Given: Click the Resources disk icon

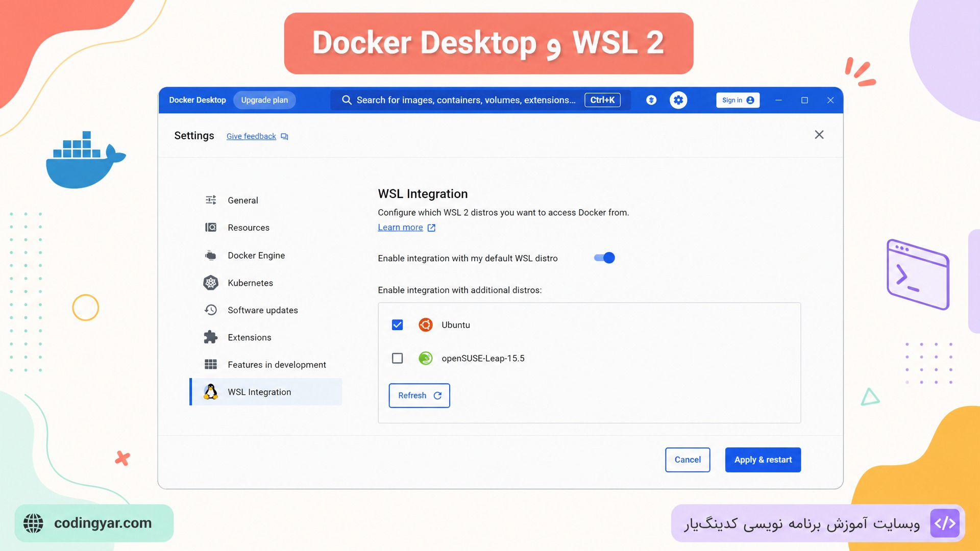Looking at the screenshot, I should click(x=211, y=227).
